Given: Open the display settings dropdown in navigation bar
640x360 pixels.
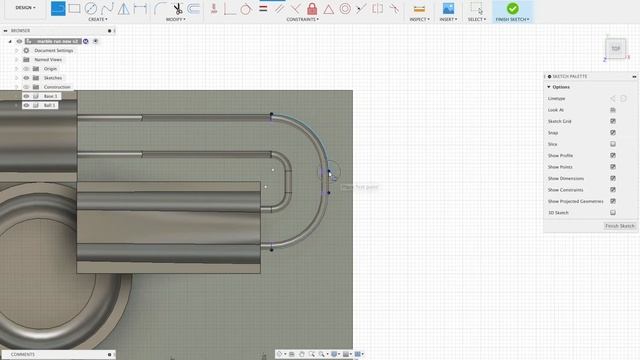Looking at the screenshot, I should pyautogui.click(x=335, y=354).
